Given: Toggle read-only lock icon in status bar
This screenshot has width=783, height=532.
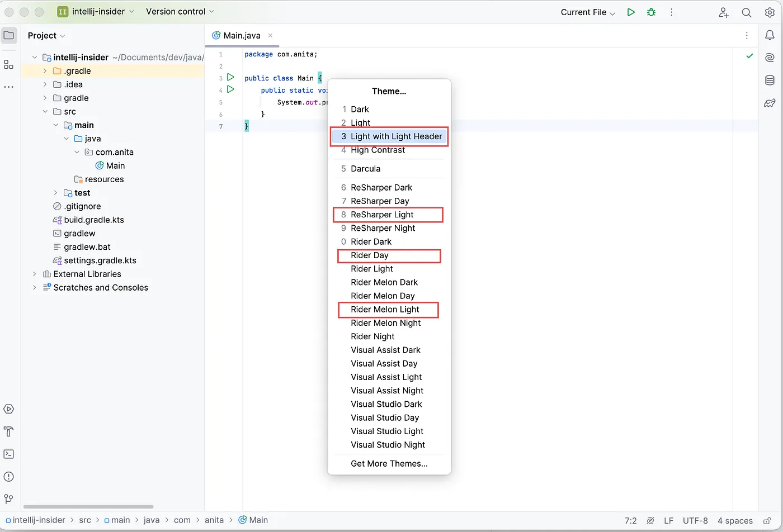Looking at the screenshot, I should tap(767, 520).
